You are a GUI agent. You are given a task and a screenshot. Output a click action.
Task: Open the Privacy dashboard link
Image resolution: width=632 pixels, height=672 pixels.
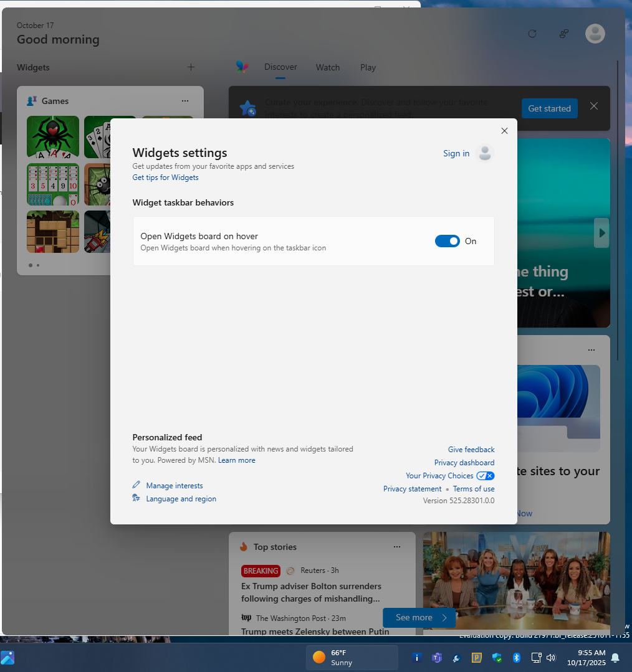[464, 462]
